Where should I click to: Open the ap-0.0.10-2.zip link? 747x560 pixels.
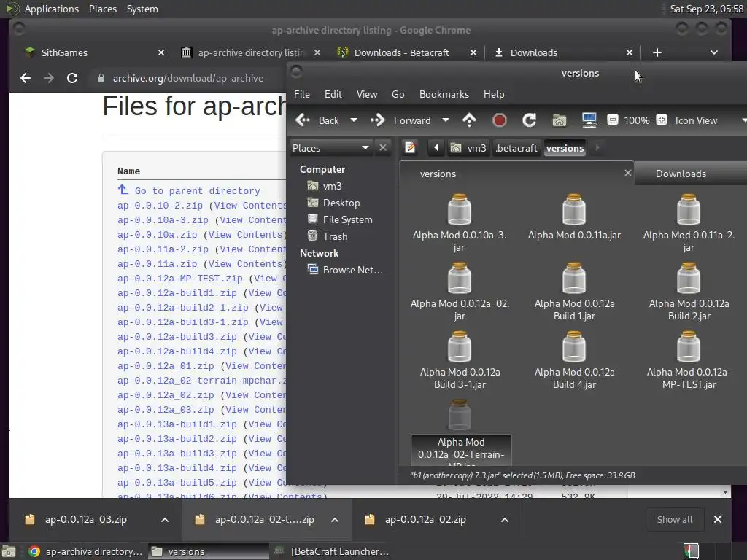tap(160, 206)
